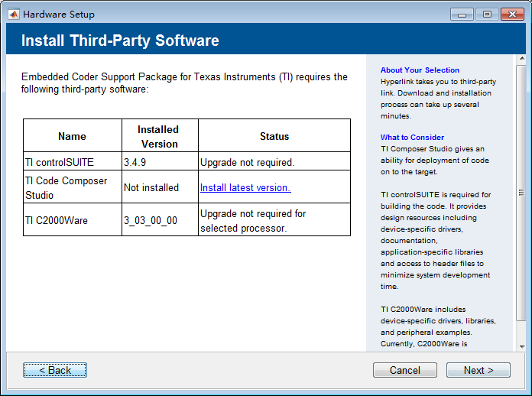
Task: Click the Status column header
Action: [274, 135]
